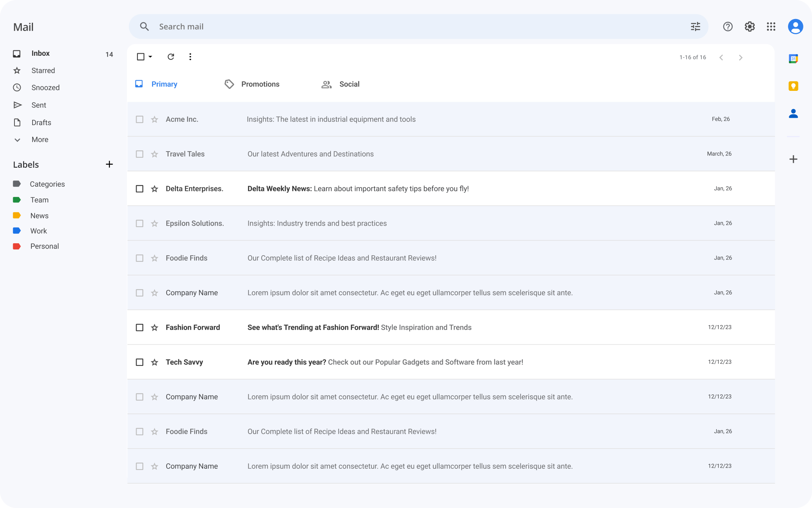Create a new label with plus icon
The width and height of the screenshot is (812, 508).
pos(109,164)
